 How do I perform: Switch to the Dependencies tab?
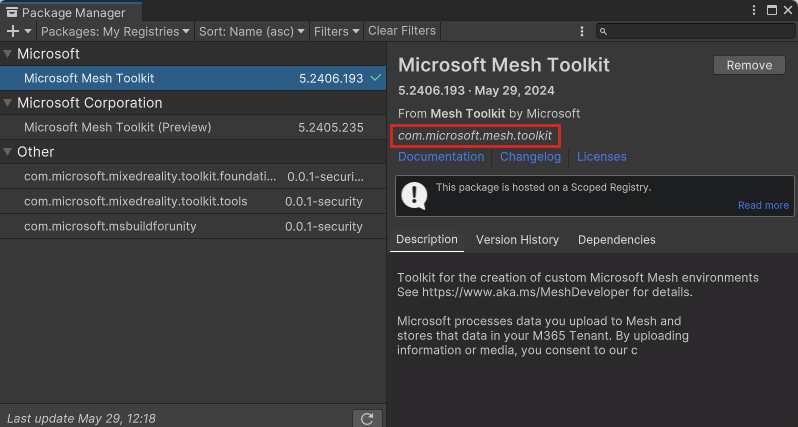(x=616, y=240)
